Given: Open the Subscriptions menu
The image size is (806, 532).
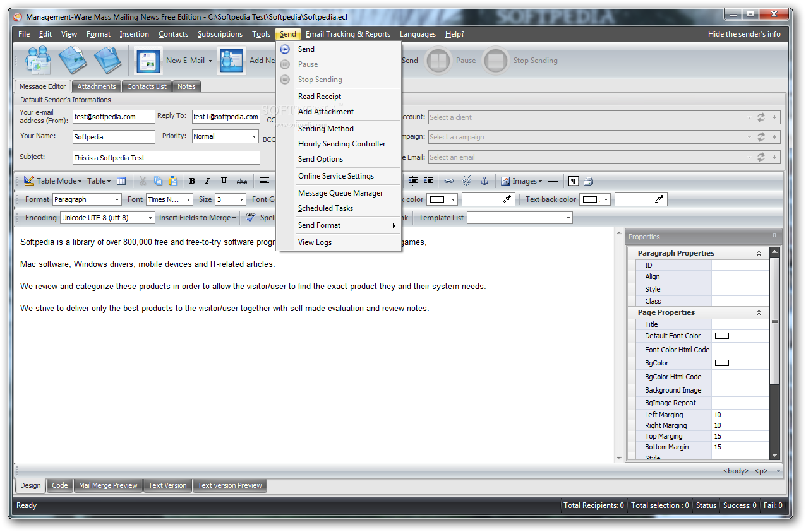Looking at the screenshot, I should pos(220,34).
